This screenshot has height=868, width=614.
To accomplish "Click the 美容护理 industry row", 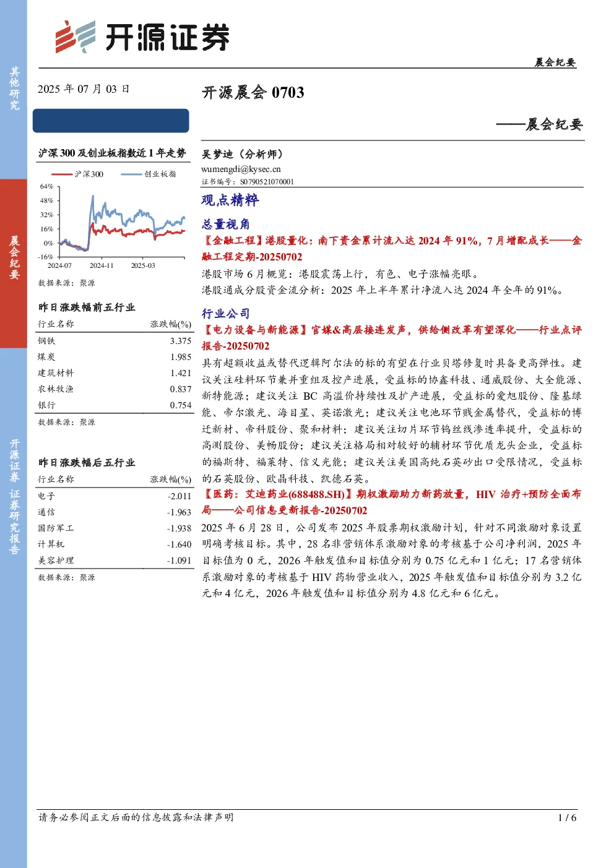I will tap(115, 561).
